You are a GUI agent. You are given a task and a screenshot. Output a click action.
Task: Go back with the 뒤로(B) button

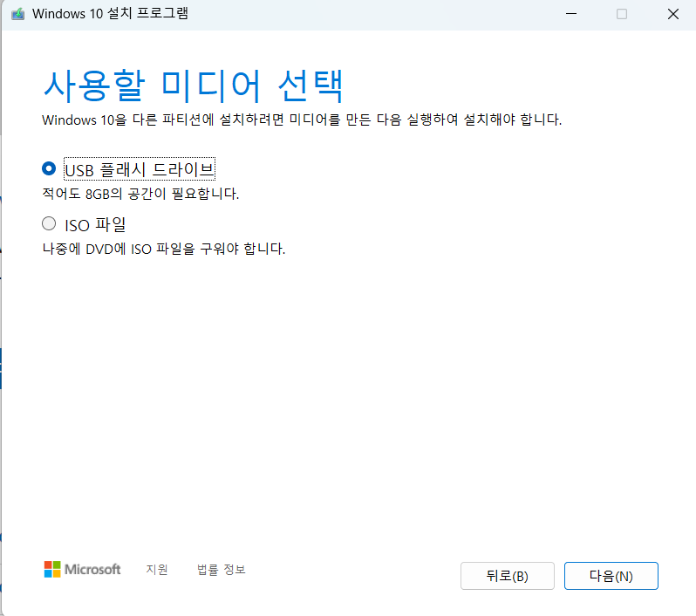click(x=508, y=576)
